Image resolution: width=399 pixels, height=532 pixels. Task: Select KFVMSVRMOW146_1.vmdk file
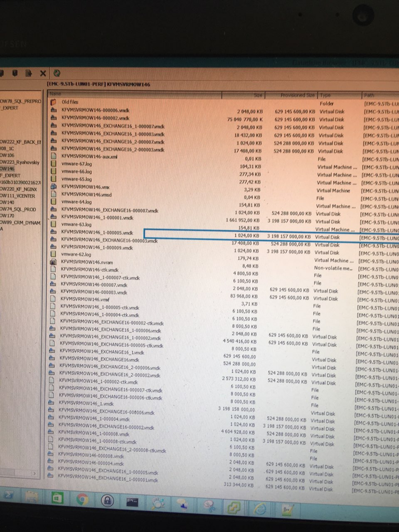(86, 403)
